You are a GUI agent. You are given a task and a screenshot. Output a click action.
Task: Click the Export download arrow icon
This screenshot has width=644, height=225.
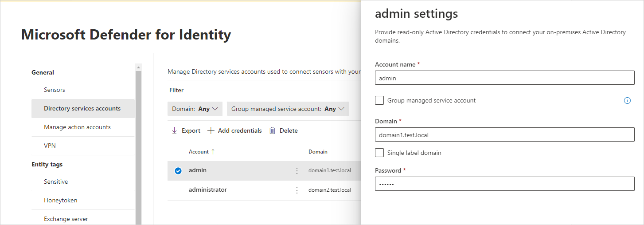coord(174,130)
